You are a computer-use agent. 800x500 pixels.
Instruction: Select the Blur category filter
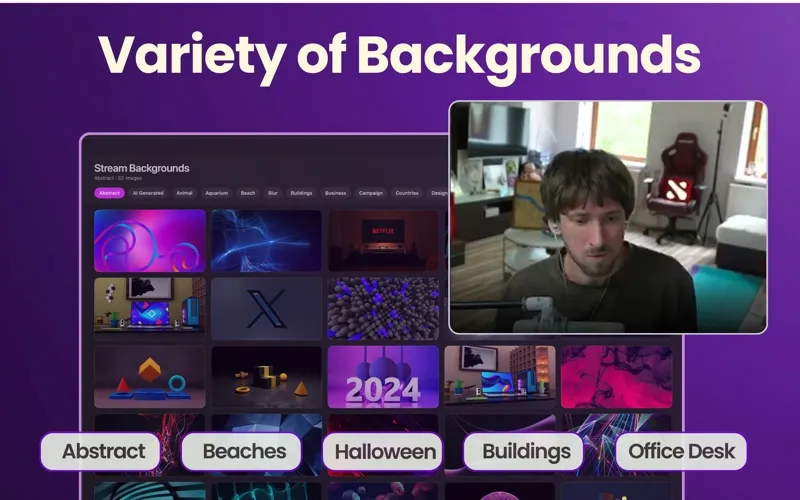click(x=273, y=193)
